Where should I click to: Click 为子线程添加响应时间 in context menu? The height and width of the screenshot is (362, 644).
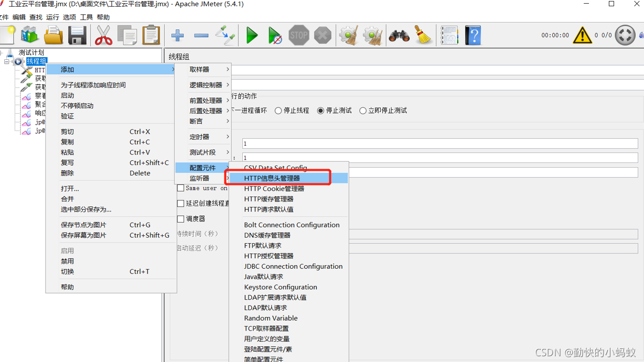pos(111,85)
